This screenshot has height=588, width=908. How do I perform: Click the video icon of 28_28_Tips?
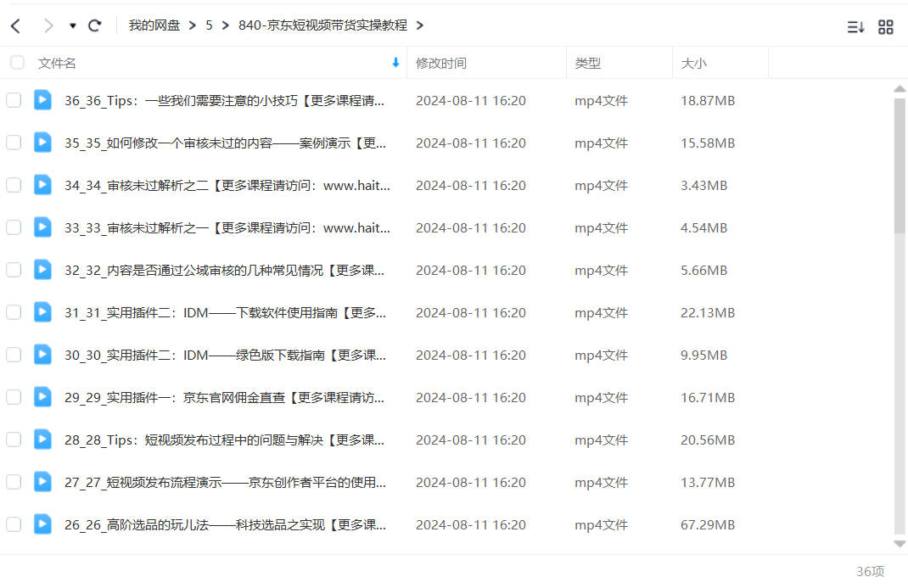point(42,440)
